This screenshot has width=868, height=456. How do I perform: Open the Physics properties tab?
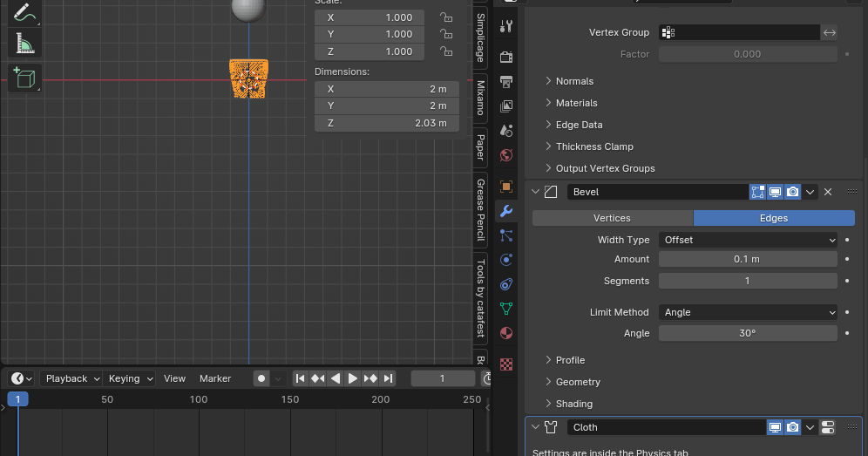(x=506, y=259)
